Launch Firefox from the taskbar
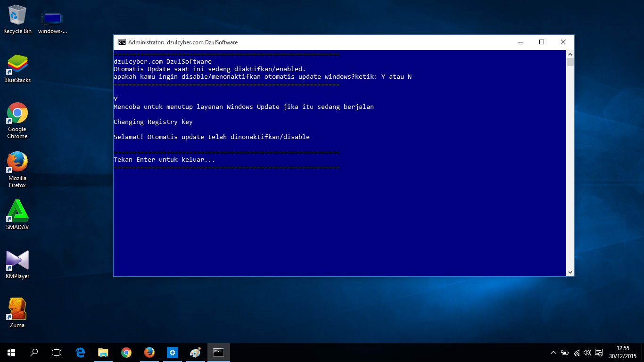 (x=149, y=352)
